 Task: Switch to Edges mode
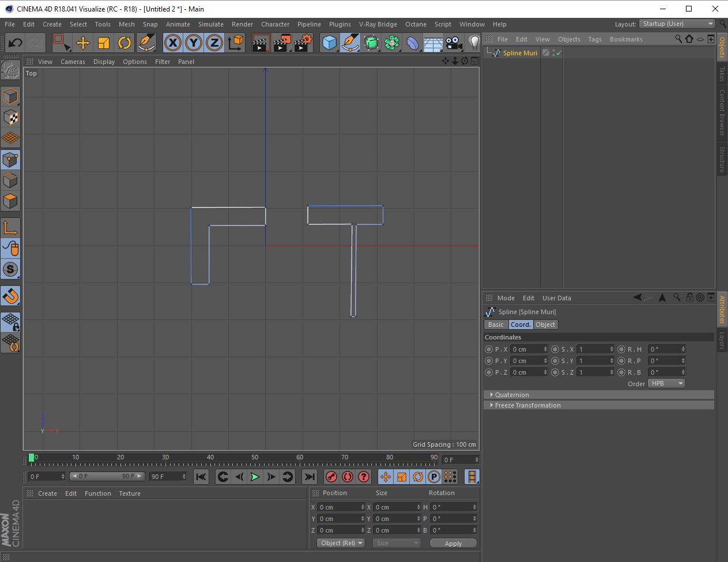tap(10, 180)
